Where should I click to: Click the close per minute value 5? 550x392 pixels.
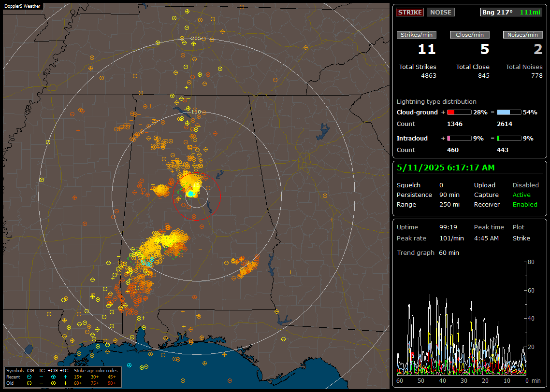[485, 49]
